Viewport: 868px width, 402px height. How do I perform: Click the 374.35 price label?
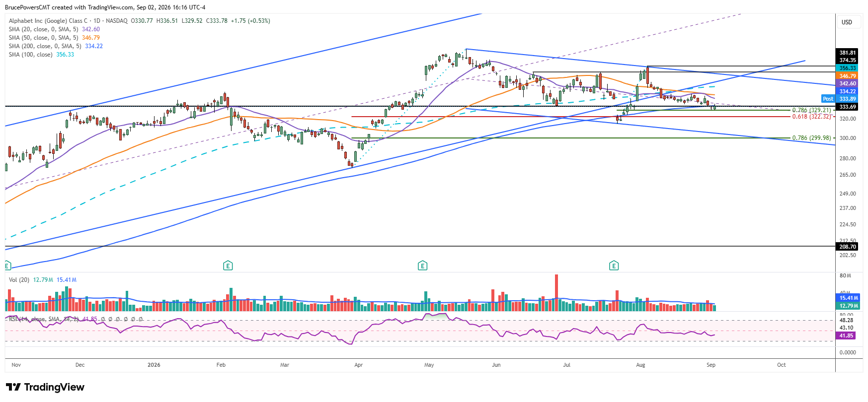pyautogui.click(x=848, y=60)
